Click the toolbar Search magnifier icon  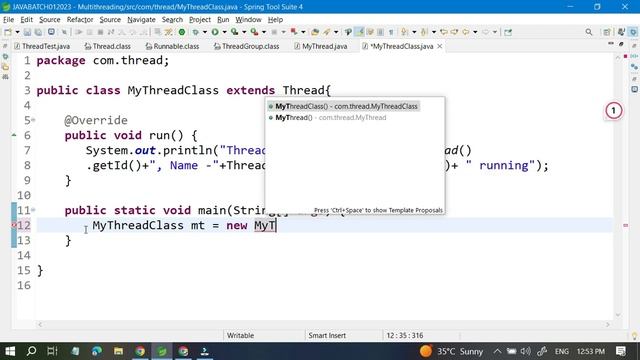(x=589, y=32)
